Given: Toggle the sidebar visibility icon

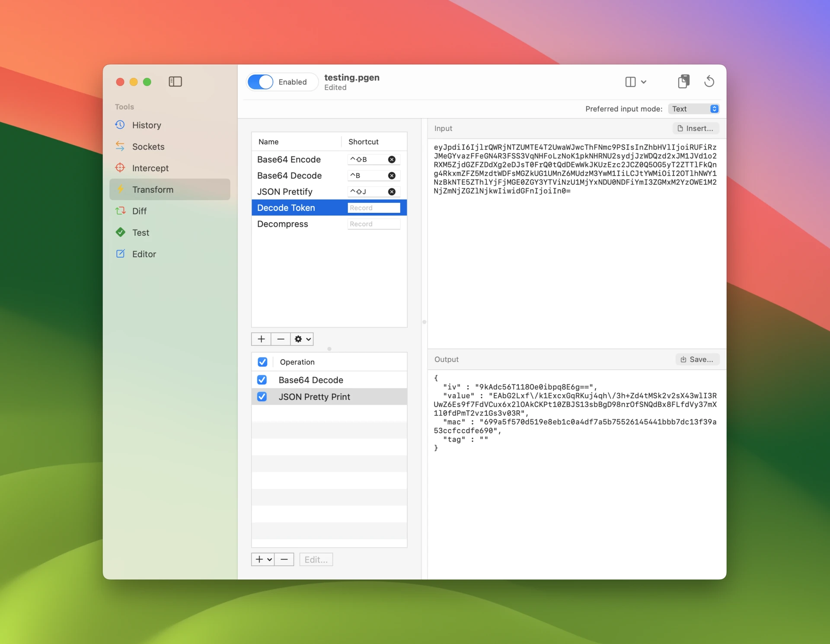Looking at the screenshot, I should tap(175, 82).
